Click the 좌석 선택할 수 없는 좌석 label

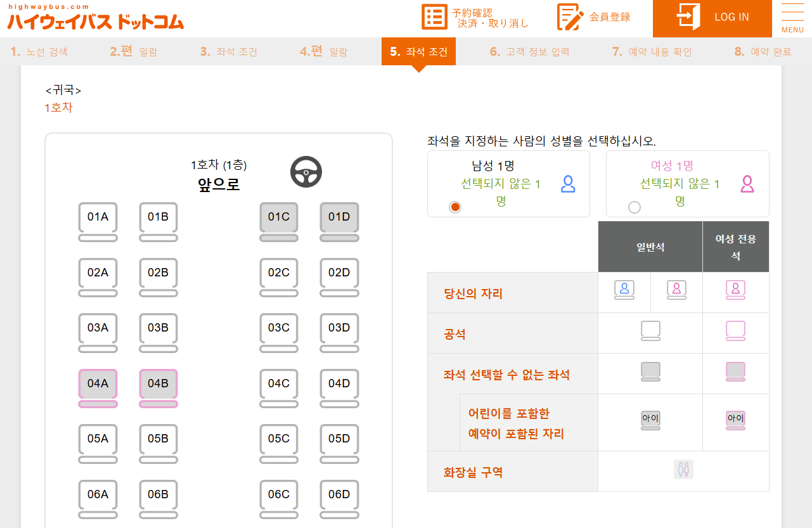(x=506, y=375)
